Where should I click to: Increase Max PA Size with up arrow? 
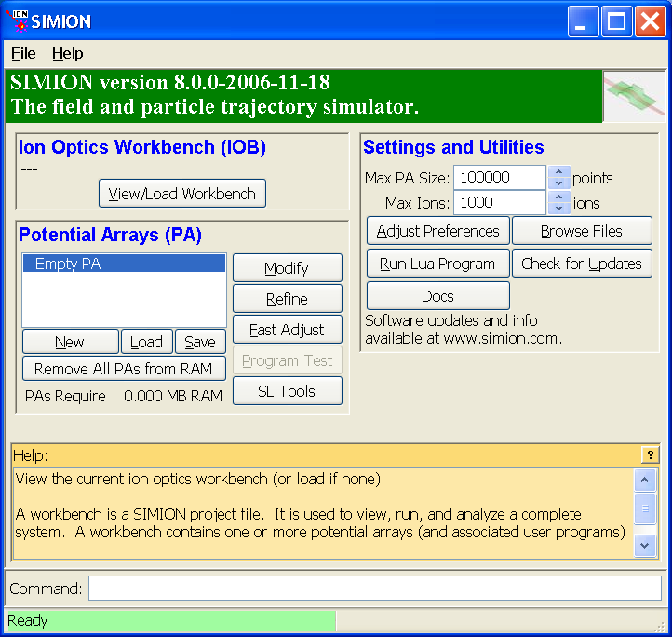(x=558, y=171)
